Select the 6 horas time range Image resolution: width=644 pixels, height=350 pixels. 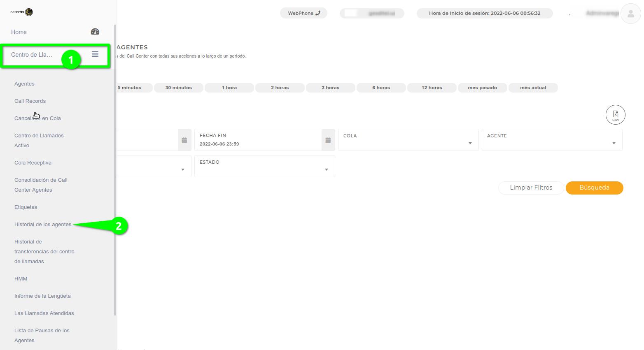click(x=381, y=88)
